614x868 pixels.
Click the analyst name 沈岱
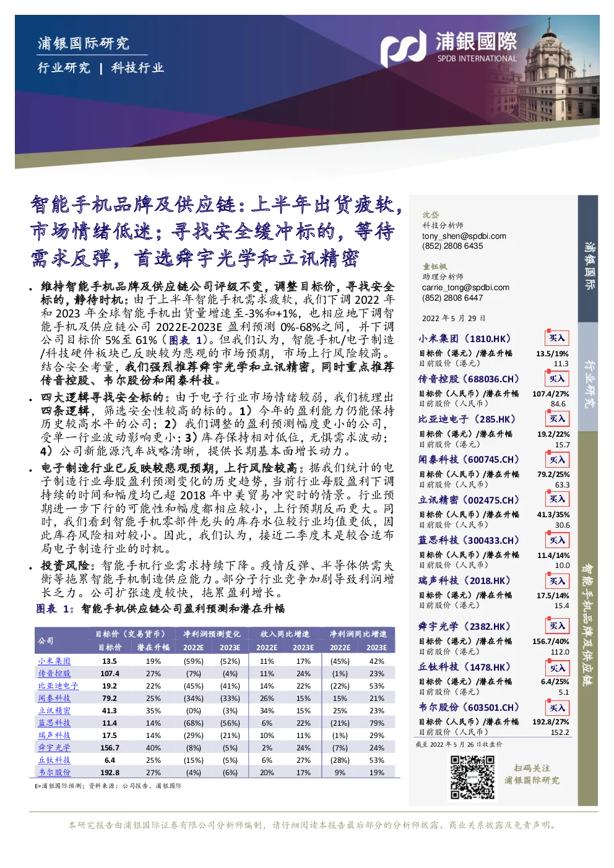click(431, 215)
